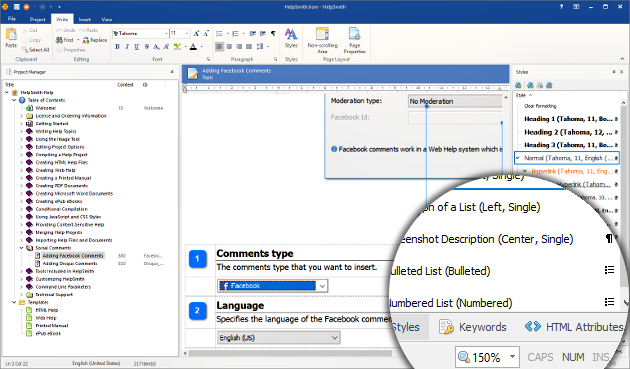Screen dimensions: 630x369
Task: Click the Copy command in the ribbon
Action: coord(31,40)
